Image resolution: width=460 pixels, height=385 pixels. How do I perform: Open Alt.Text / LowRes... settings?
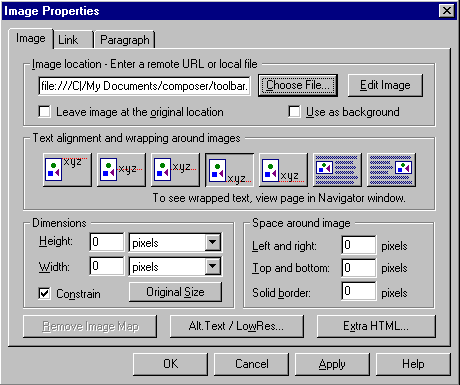237,326
